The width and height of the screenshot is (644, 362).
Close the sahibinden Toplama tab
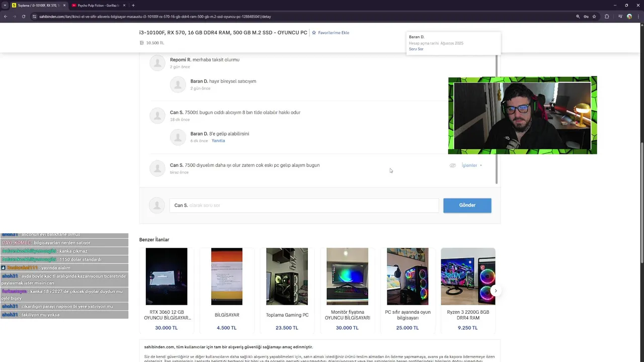(64, 6)
